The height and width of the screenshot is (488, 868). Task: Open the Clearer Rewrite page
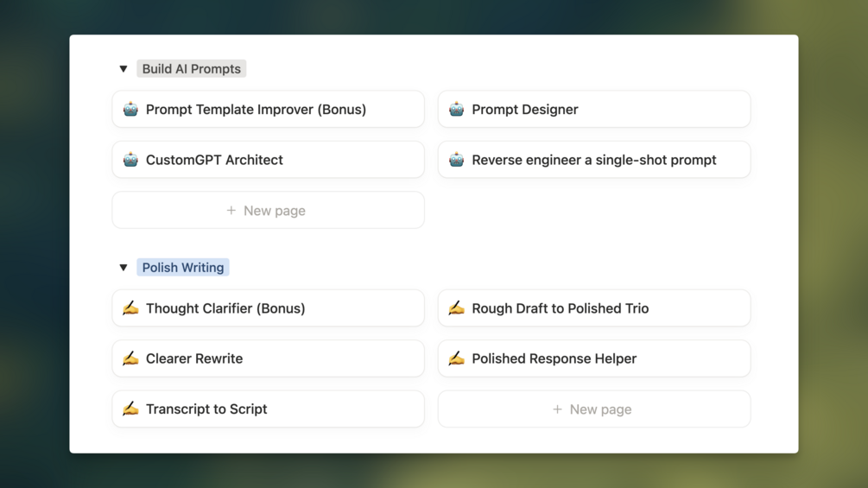(x=194, y=358)
